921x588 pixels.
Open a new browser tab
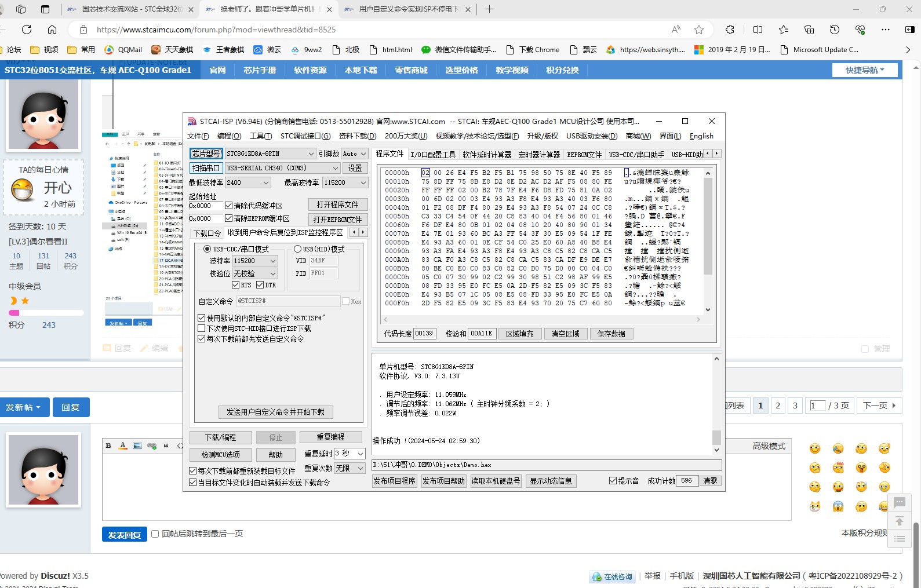pos(489,9)
